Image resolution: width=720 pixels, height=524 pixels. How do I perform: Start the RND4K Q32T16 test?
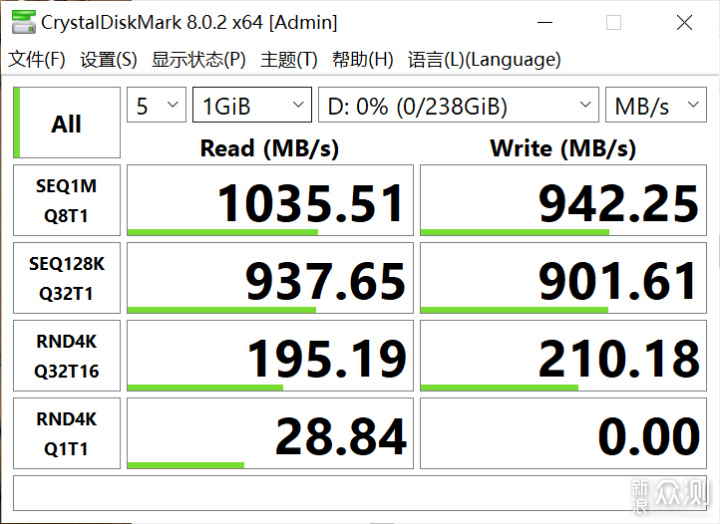67,356
